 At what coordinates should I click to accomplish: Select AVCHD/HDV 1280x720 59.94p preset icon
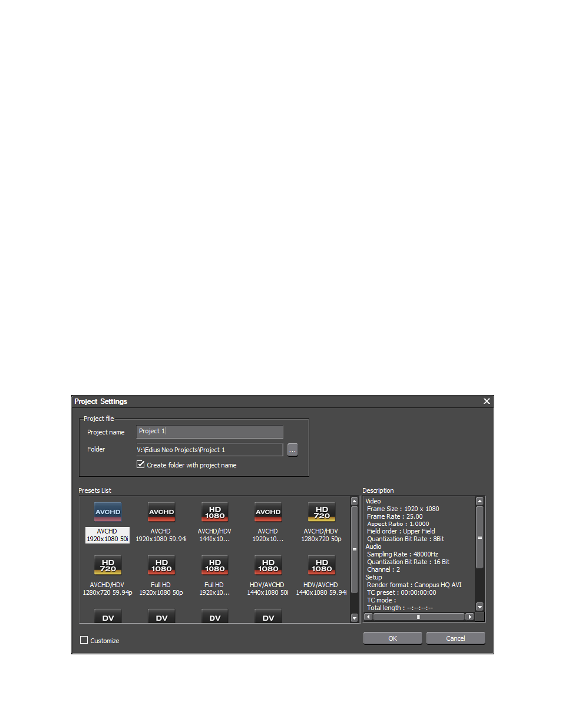108,565
